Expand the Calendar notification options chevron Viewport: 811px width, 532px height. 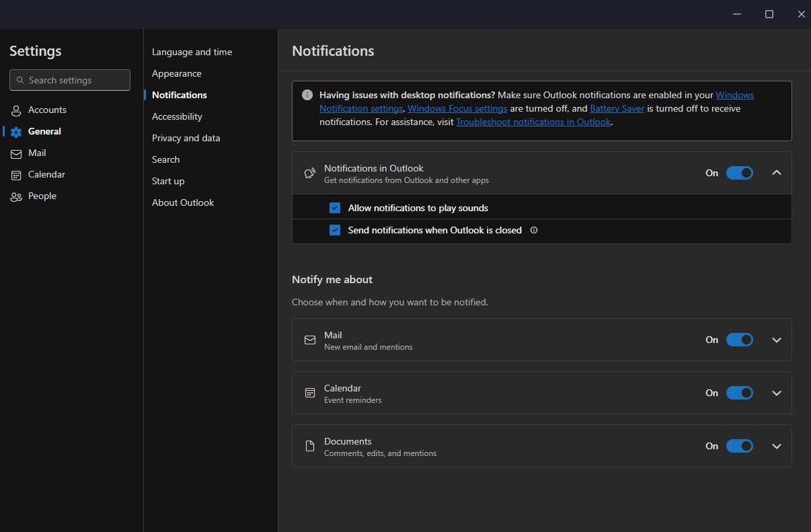tap(777, 393)
